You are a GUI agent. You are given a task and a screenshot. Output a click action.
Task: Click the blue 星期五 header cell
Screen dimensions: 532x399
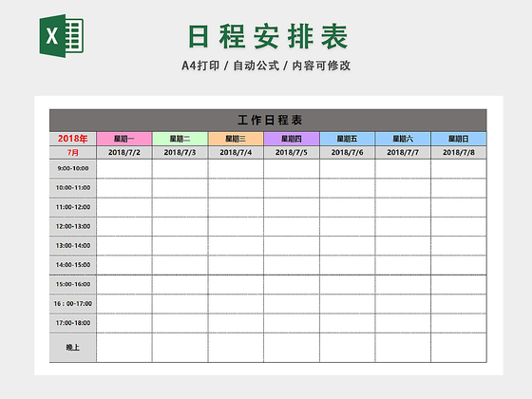point(347,139)
